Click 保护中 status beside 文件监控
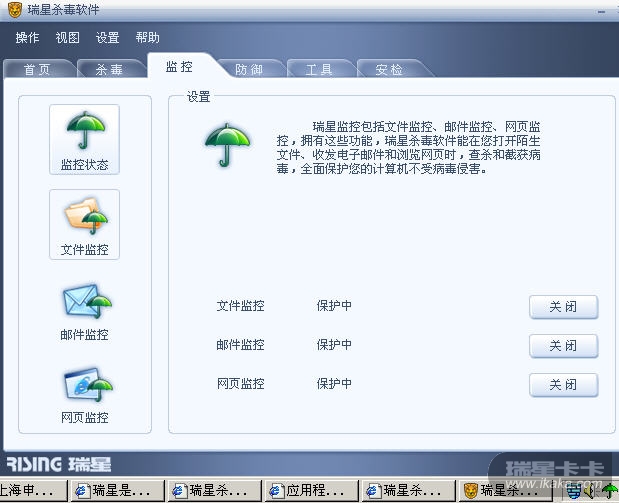Image resolution: width=619 pixels, height=503 pixels. [334, 305]
